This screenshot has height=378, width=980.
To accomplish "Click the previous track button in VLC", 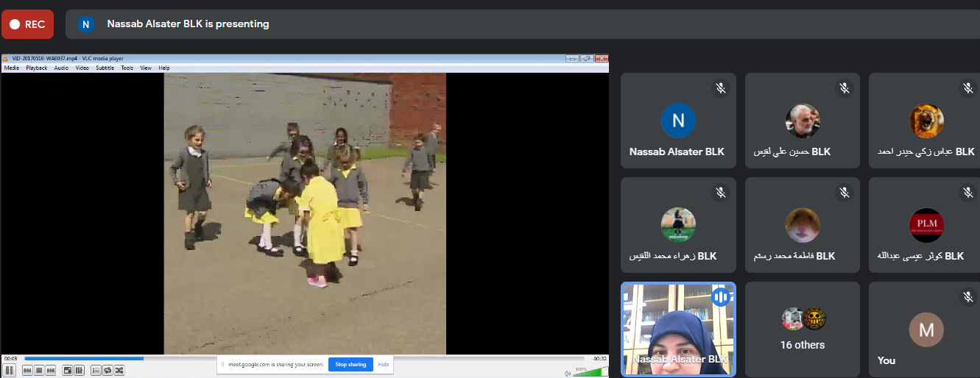I will [27, 370].
